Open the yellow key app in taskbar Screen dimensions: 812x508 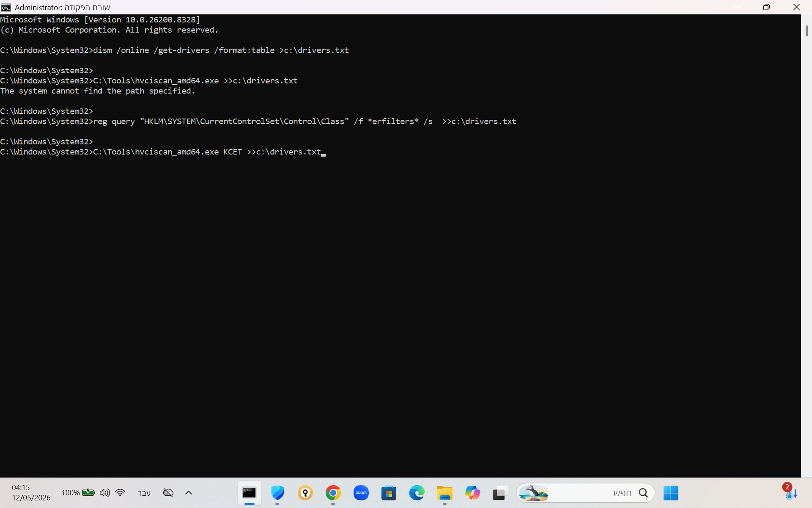tap(305, 493)
